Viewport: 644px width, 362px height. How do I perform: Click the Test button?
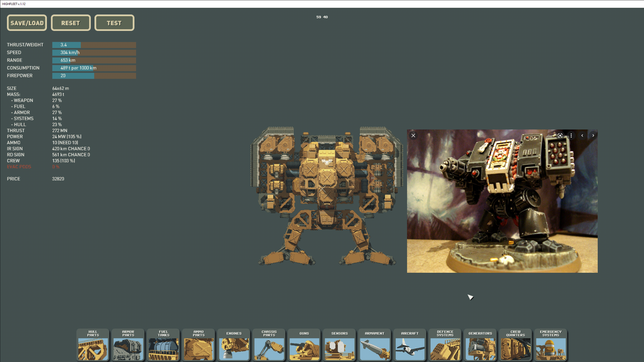pyautogui.click(x=114, y=23)
